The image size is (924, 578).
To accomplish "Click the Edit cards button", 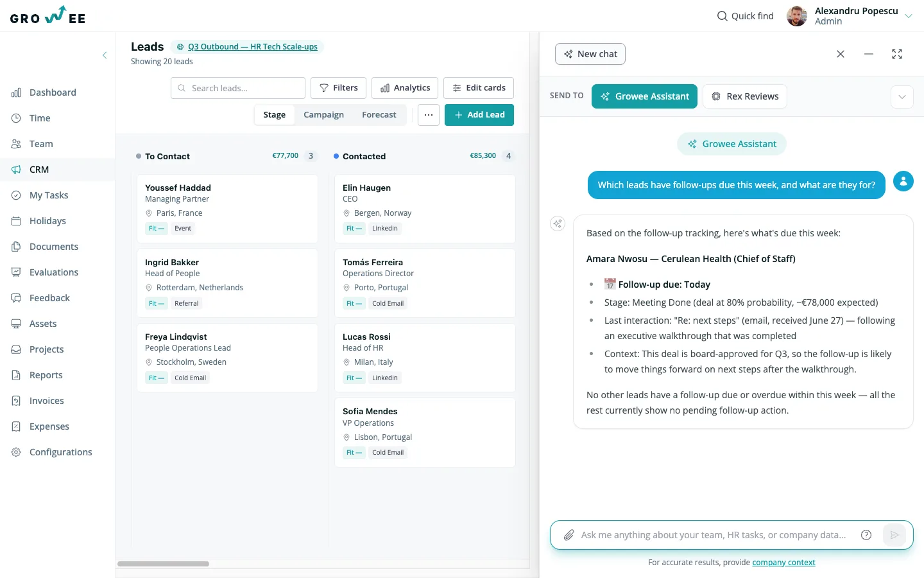I will point(479,88).
